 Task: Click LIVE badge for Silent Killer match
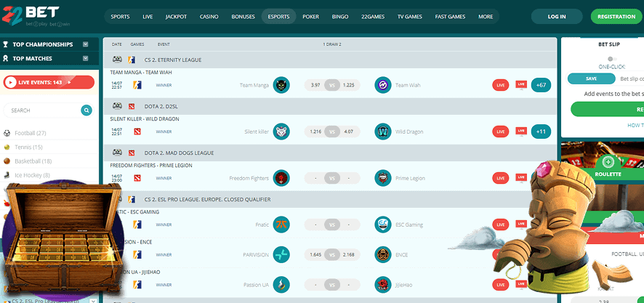(x=500, y=132)
